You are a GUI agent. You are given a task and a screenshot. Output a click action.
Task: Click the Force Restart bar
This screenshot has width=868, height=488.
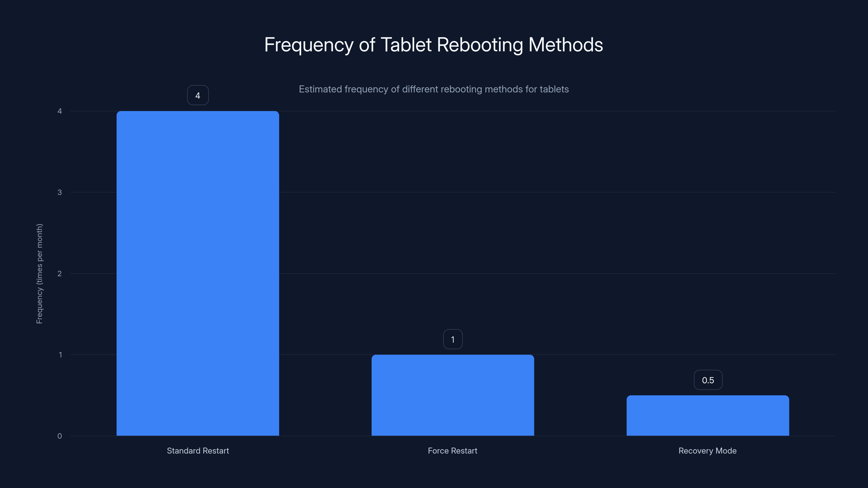point(452,395)
